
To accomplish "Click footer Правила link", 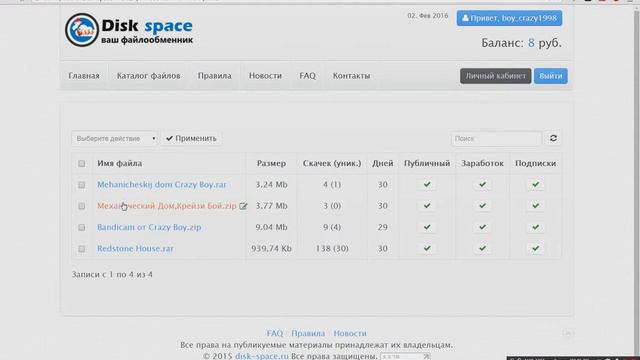I will [x=308, y=333].
